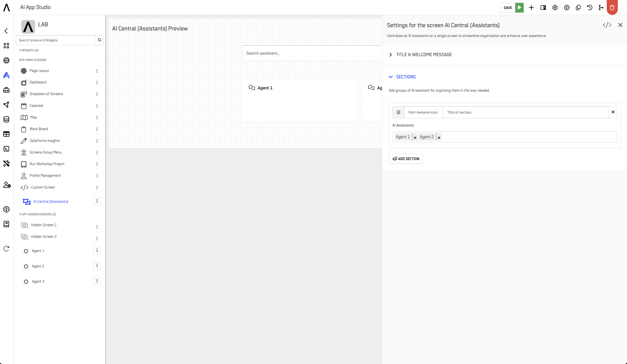Click the red trash delete icon
This screenshot has width=627, height=364.
[x=612, y=8]
